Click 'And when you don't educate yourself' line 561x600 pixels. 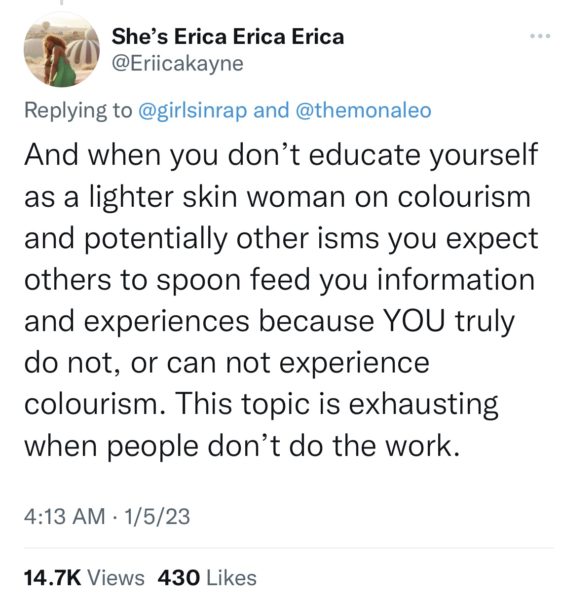point(281,156)
